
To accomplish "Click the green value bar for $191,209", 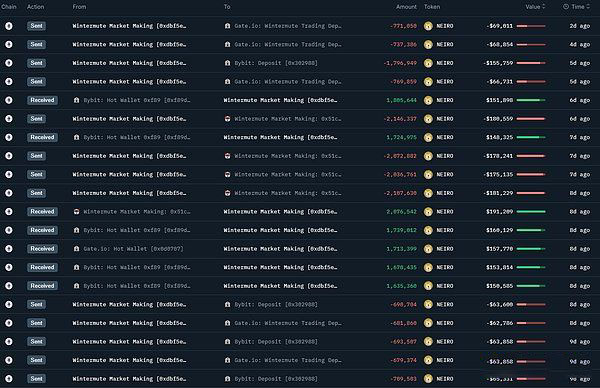I will (x=531, y=212).
